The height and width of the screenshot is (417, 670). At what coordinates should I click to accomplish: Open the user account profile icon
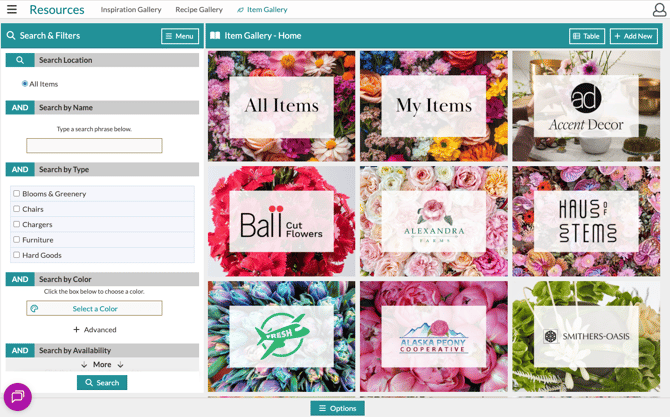click(658, 11)
